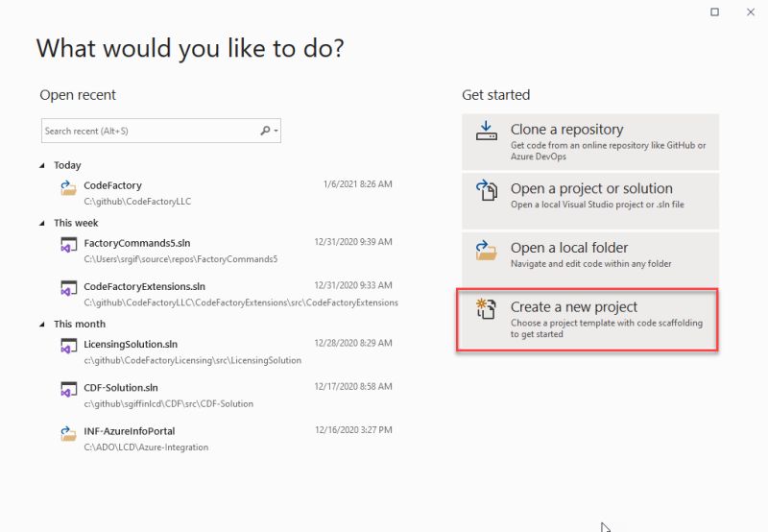Close the start window
The image size is (768, 532).
(751, 12)
